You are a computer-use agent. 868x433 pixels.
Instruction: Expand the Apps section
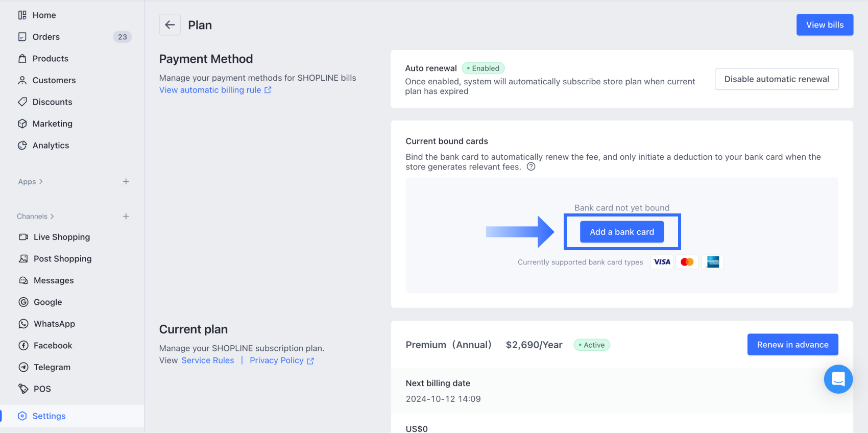tap(31, 182)
